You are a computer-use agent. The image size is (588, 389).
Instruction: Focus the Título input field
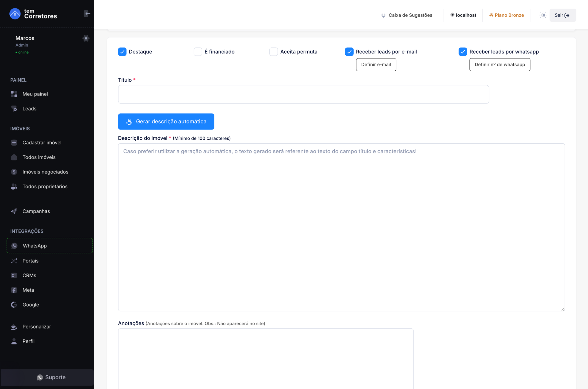[303, 94]
